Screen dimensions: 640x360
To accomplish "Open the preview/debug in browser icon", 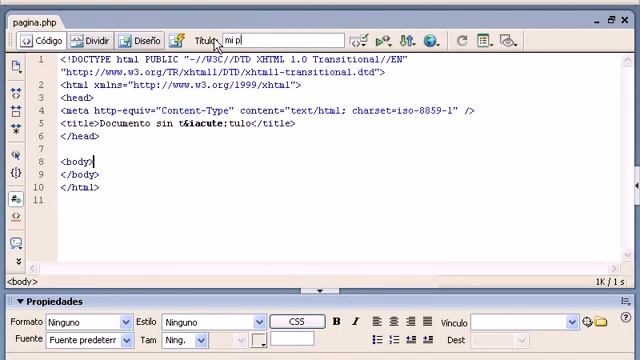I will (x=383, y=40).
